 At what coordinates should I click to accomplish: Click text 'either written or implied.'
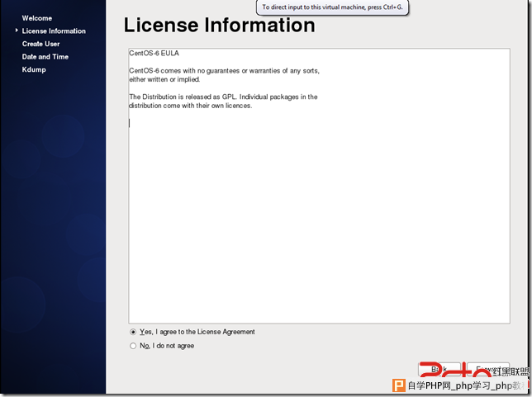coord(164,80)
